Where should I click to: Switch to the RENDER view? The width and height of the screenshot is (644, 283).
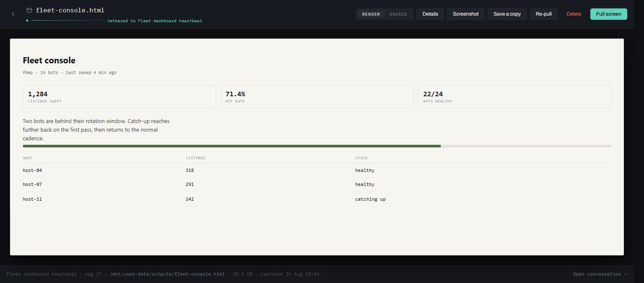coord(371,14)
